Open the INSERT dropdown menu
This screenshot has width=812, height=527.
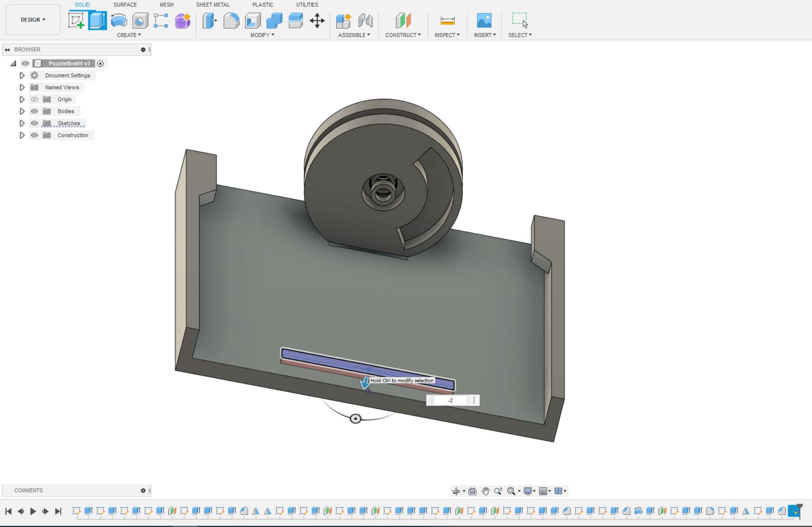[x=485, y=35]
